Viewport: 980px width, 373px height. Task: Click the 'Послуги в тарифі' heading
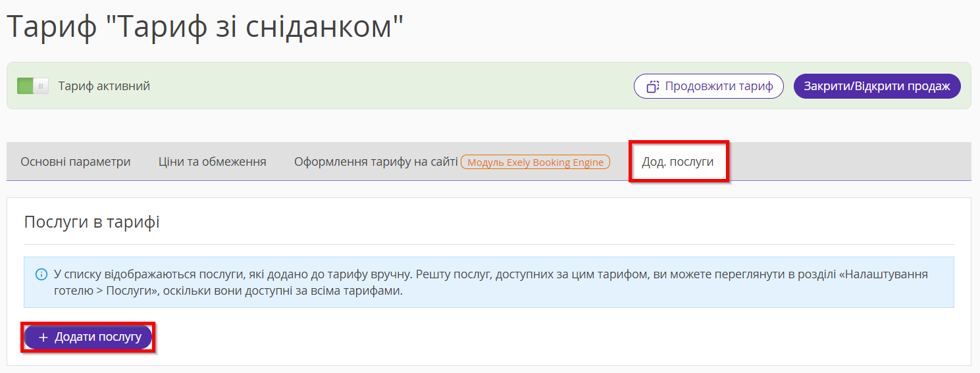pos(91,222)
